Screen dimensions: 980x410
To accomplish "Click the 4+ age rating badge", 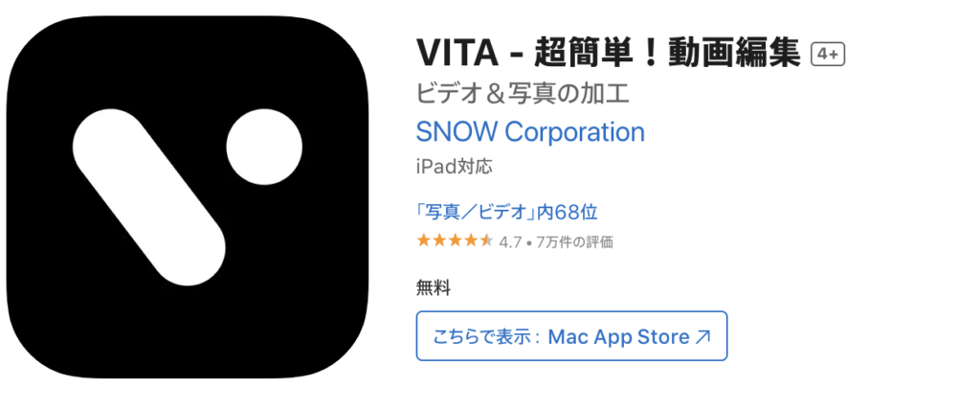I will (x=828, y=56).
